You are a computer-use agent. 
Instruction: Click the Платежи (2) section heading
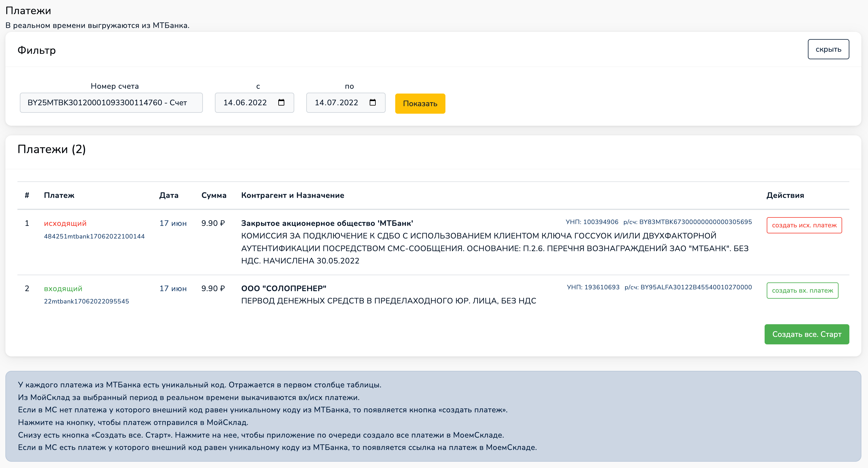pyautogui.click(x=52, y=149)
